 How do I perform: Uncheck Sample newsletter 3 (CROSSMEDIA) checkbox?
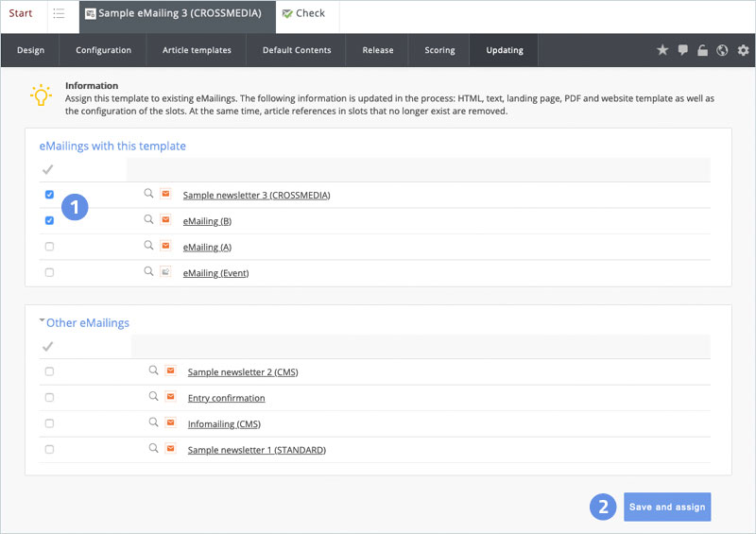pos(49,195)
